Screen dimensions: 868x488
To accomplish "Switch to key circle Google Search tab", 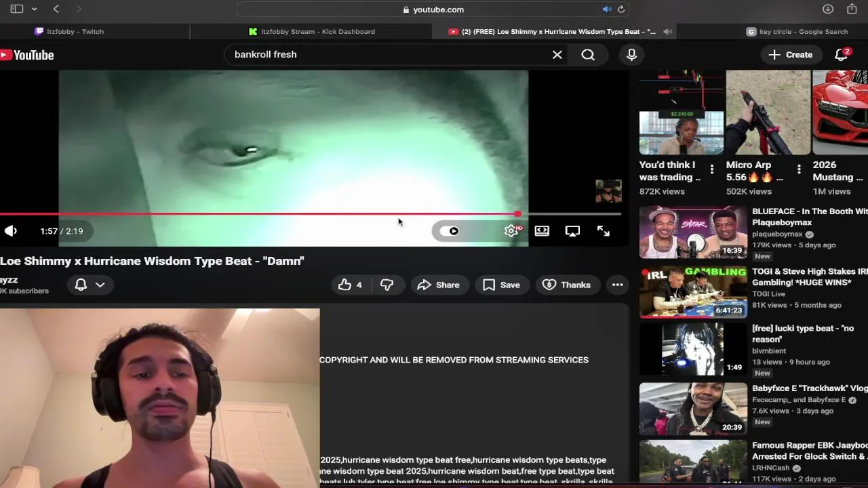I will tap(797, 31).
